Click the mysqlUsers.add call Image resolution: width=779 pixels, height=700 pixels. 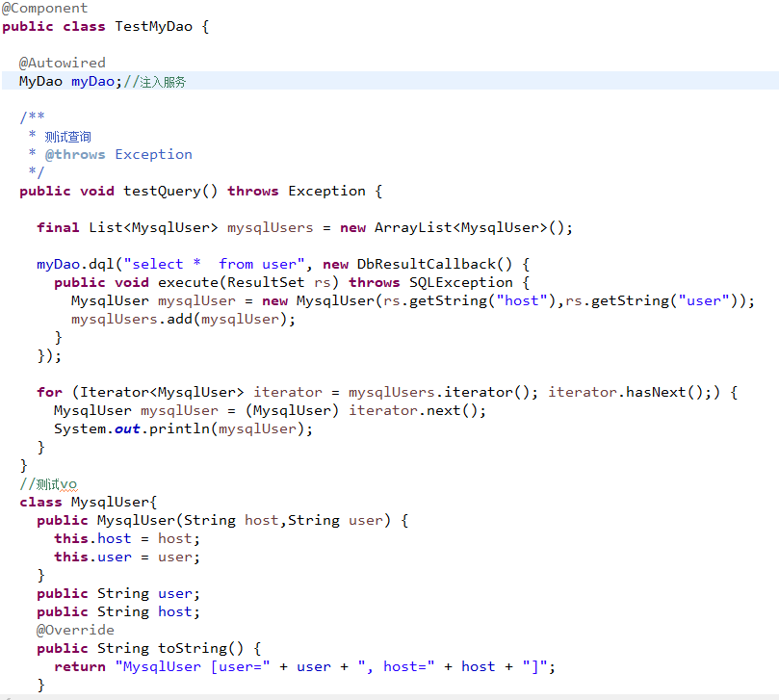pyautogui.click(x=183, y=320)
